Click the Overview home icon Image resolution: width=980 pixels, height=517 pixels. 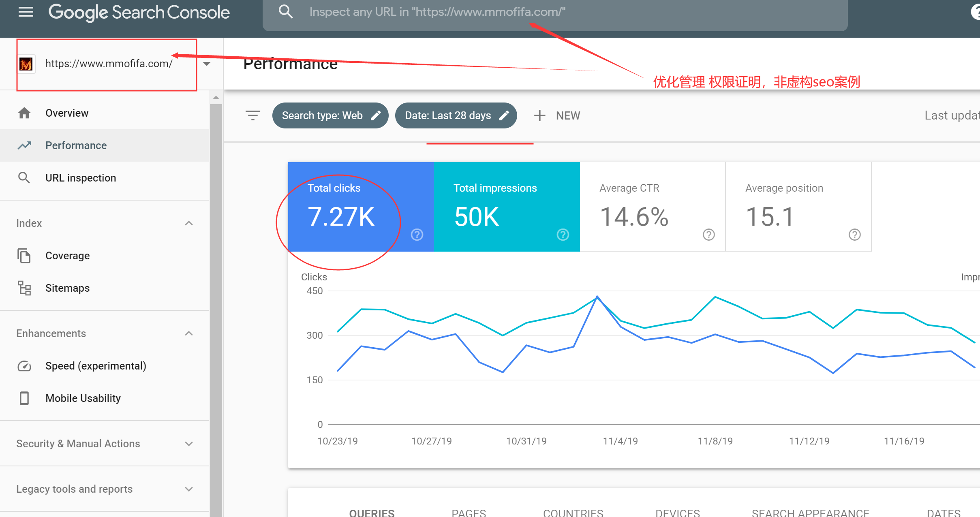tap(24, 113)
